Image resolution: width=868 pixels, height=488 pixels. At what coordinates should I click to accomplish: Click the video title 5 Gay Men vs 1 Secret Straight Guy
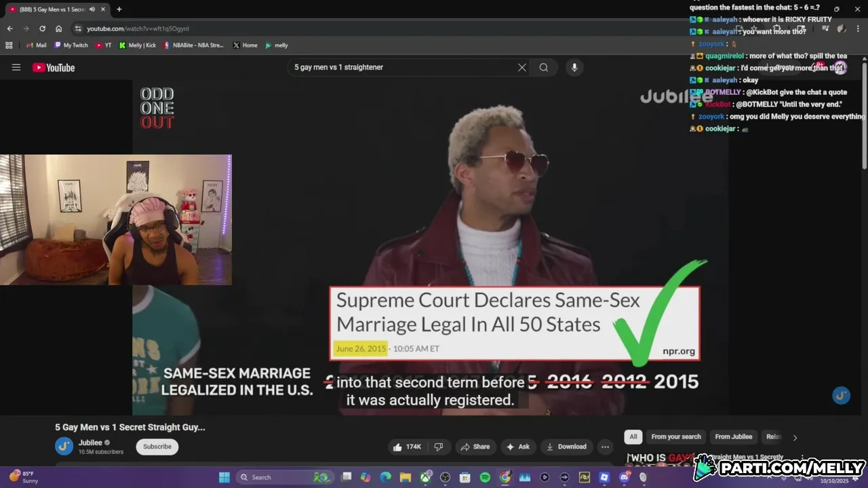(130, 427)
